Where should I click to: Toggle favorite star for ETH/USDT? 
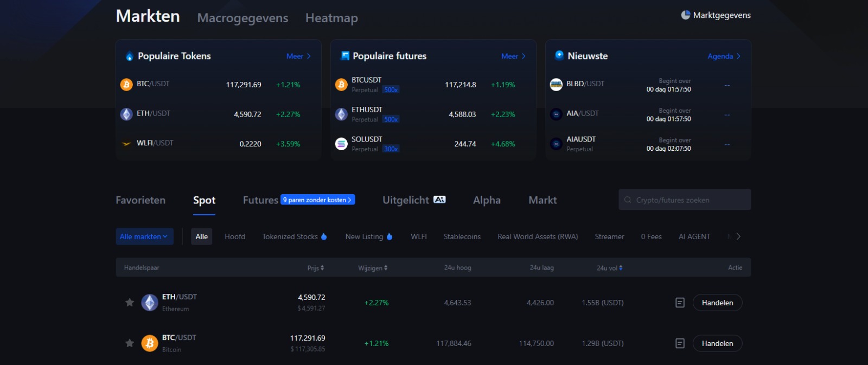tap(130, 303)
